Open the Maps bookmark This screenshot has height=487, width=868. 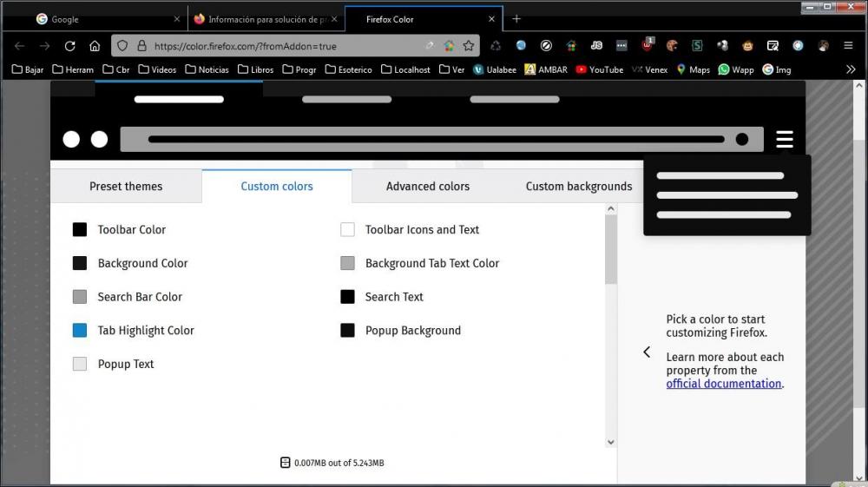(693, 69)
